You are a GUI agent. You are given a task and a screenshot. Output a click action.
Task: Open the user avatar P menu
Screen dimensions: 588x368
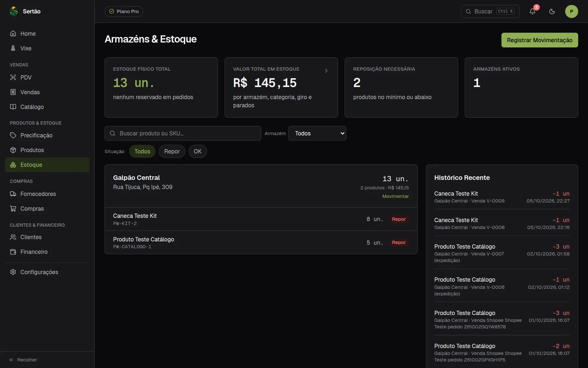(572, 11)
